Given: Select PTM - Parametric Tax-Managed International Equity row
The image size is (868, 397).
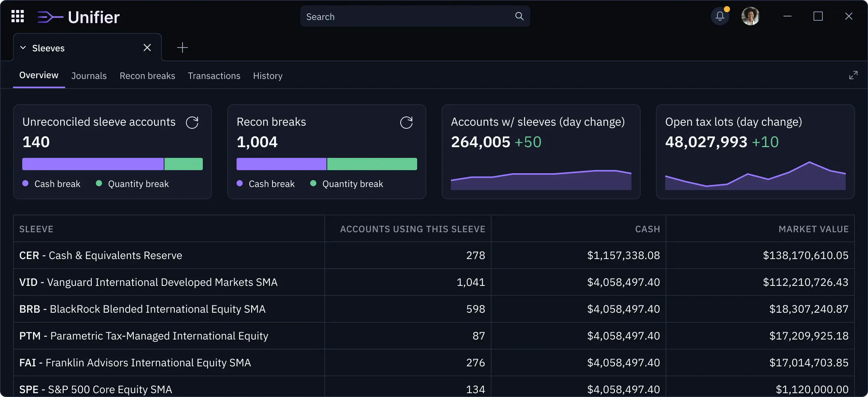Looking at the screenshot, I should click(434, 336).
